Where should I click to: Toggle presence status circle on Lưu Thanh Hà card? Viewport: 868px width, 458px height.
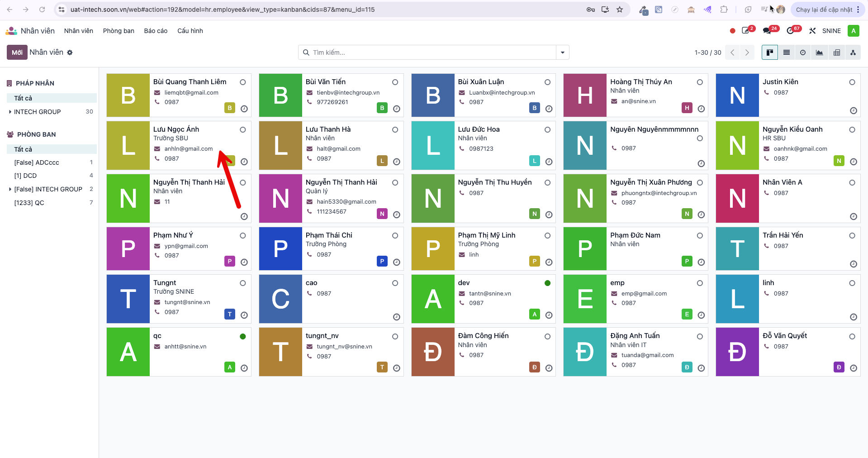pos(395,130)
